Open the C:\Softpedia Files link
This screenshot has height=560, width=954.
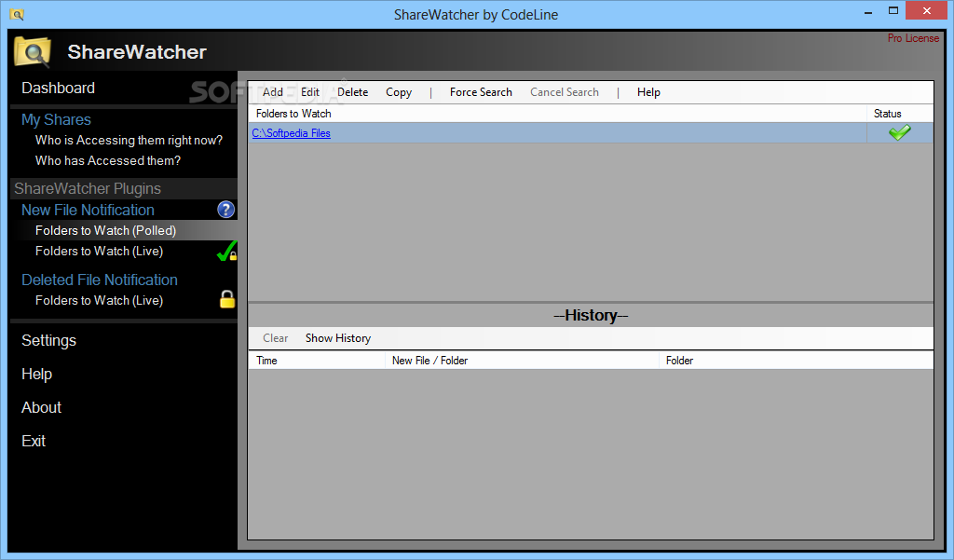pos(292,133)
